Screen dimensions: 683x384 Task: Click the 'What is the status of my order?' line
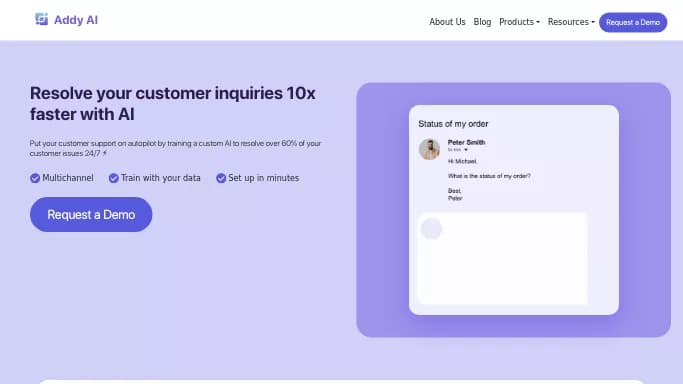(x=489, y=176)
